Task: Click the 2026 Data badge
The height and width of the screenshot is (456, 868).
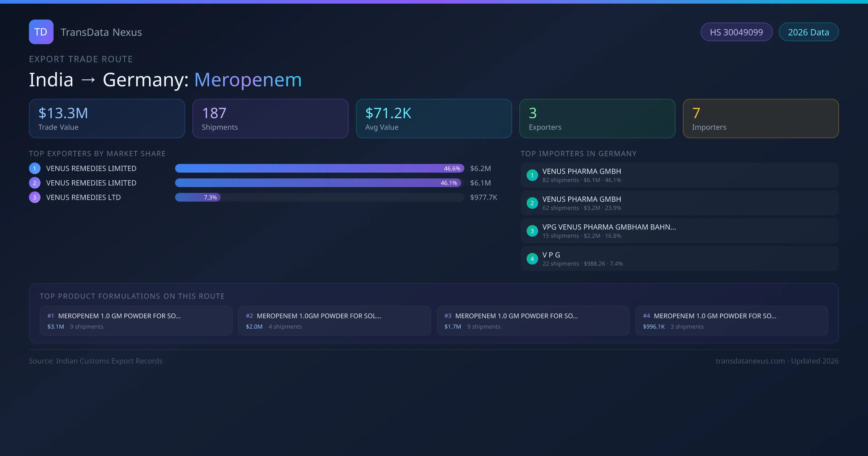Action: [x=808, y=32]
